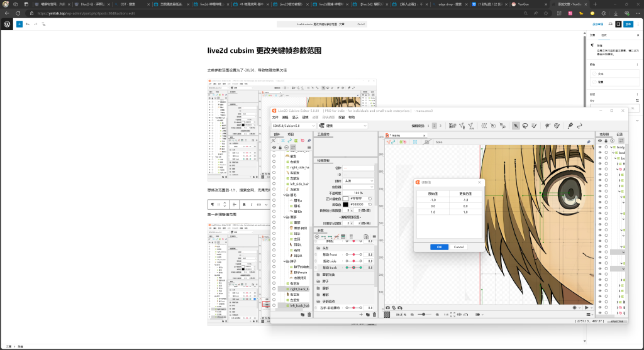Image resolution: width=644 pixels, height=350 pixels.
Task: Click the blue plus block inserter in WordPress
Action: pyautogui.click(x=19, y=25)
